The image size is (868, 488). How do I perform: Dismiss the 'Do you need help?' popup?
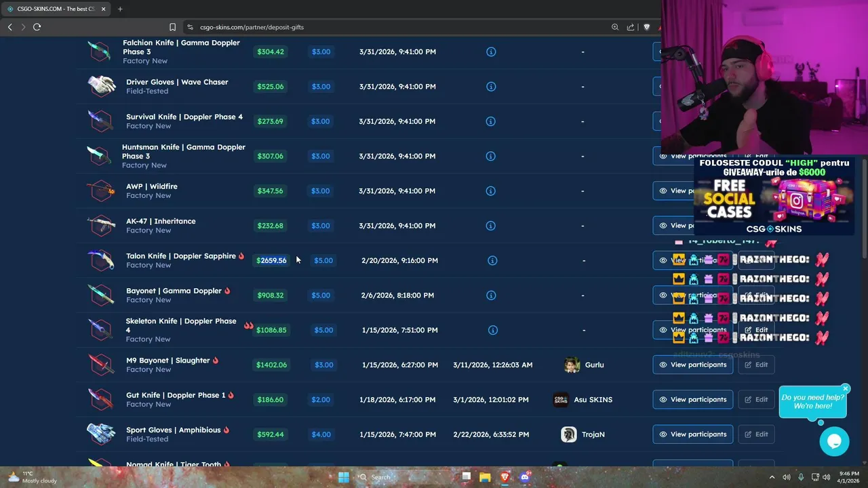(846, 388)
